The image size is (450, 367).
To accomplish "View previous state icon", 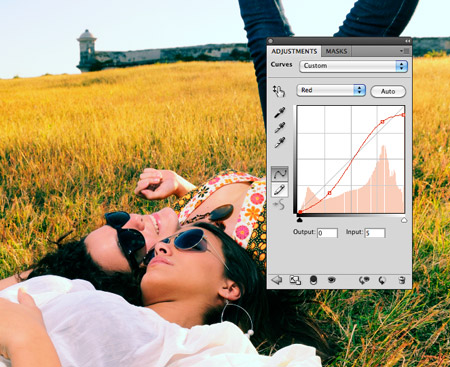I will point(364,280).
